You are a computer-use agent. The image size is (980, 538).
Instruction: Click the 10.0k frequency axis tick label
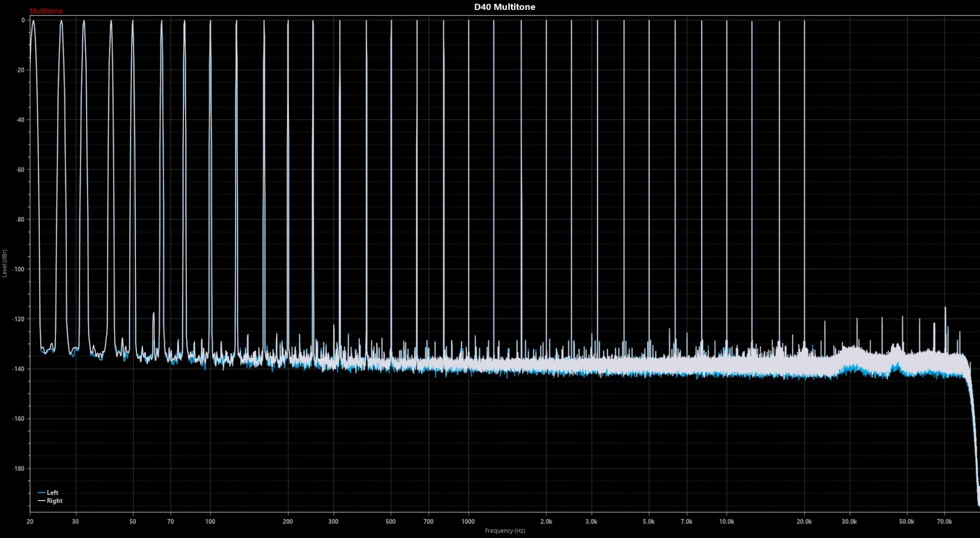click(x=726, y=522)
